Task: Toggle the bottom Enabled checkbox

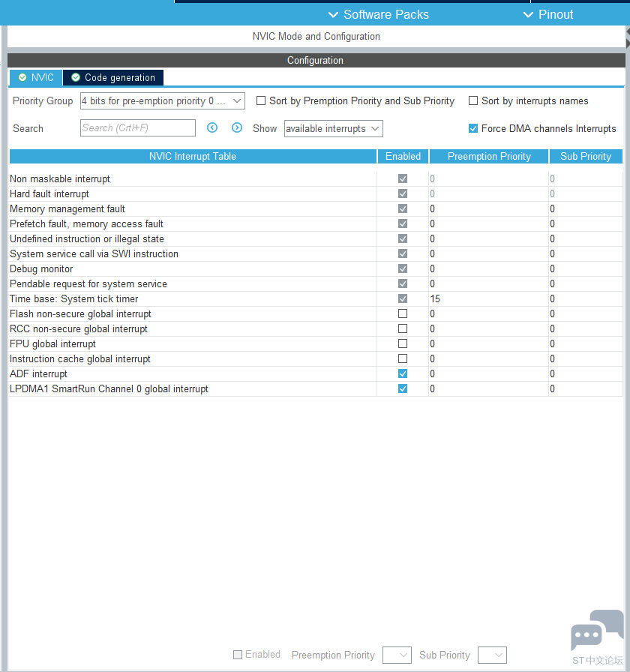Action: click(238, 655)
